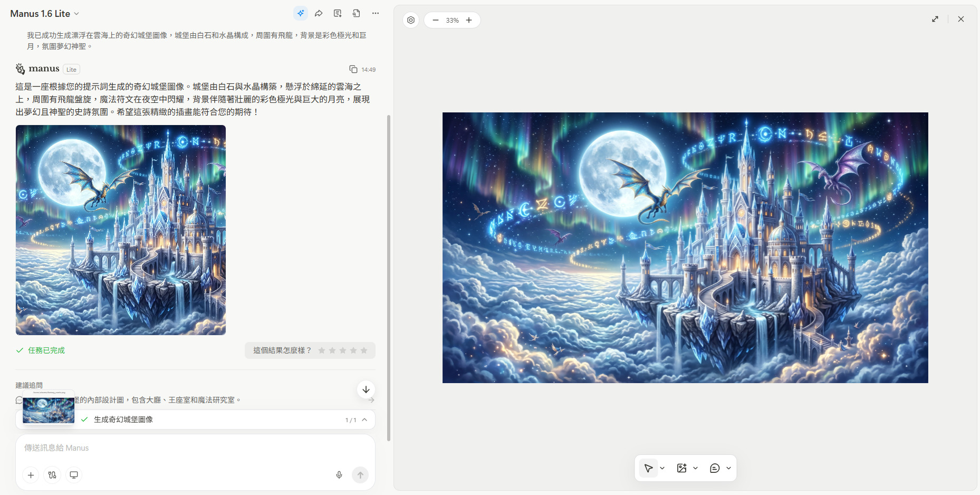Open the generated castle image in the chat
This screenshot has width=980, height=495.
(x=121, y=230)
